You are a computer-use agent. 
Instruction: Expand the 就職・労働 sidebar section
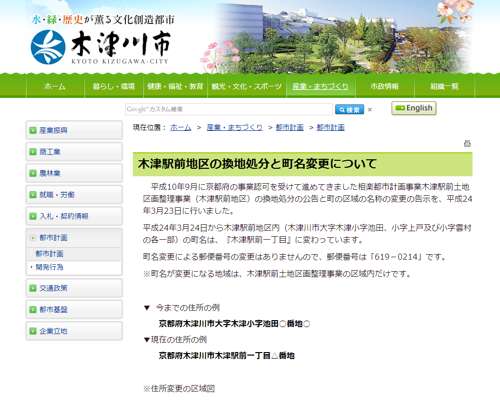click(74, 195)
